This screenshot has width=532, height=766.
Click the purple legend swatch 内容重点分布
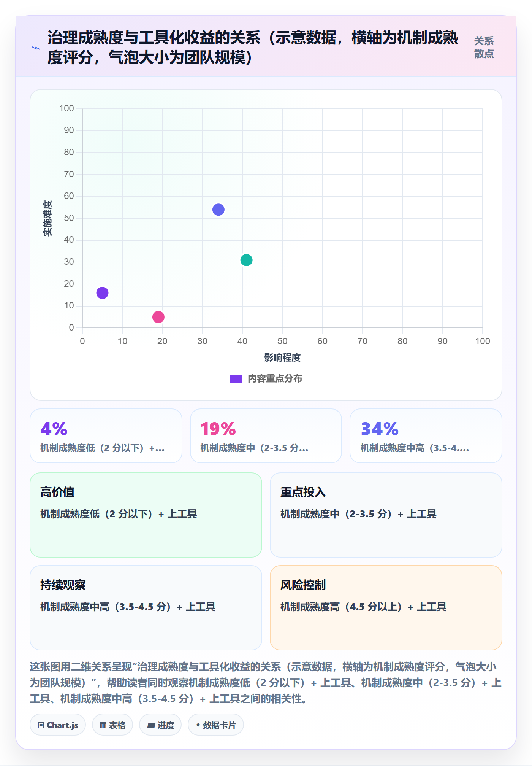[x=236, y=379]
